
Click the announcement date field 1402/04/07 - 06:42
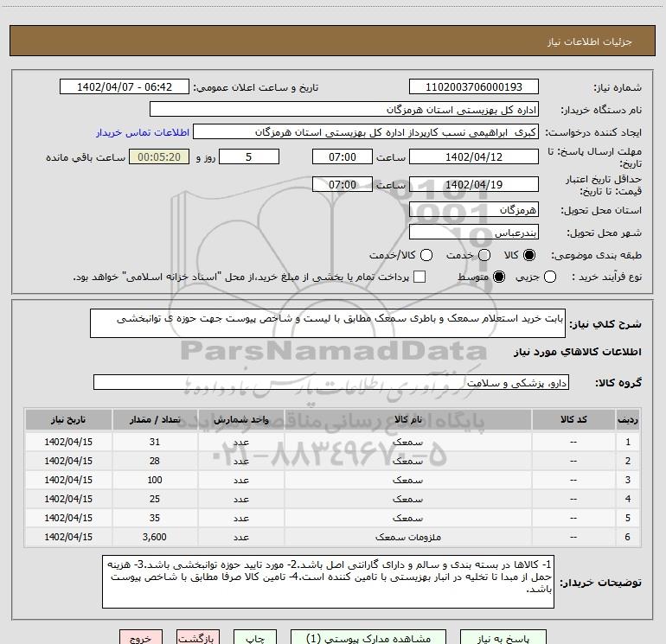click(125, 86)
